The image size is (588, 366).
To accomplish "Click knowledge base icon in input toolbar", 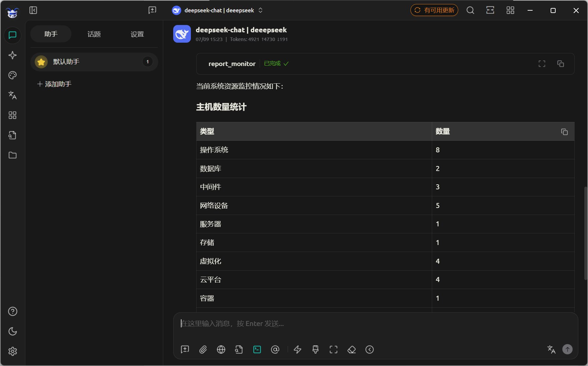I will (239, 349).
